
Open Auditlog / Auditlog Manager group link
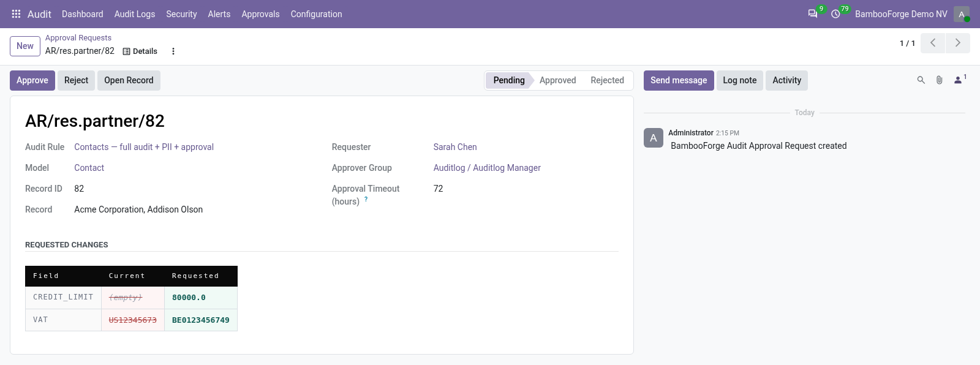(487, 168)
